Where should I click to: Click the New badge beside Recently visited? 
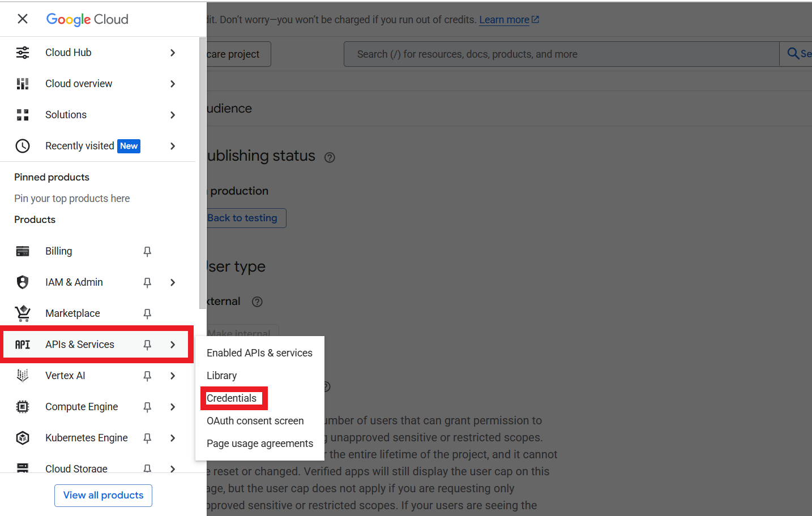[x=129, y=146]
